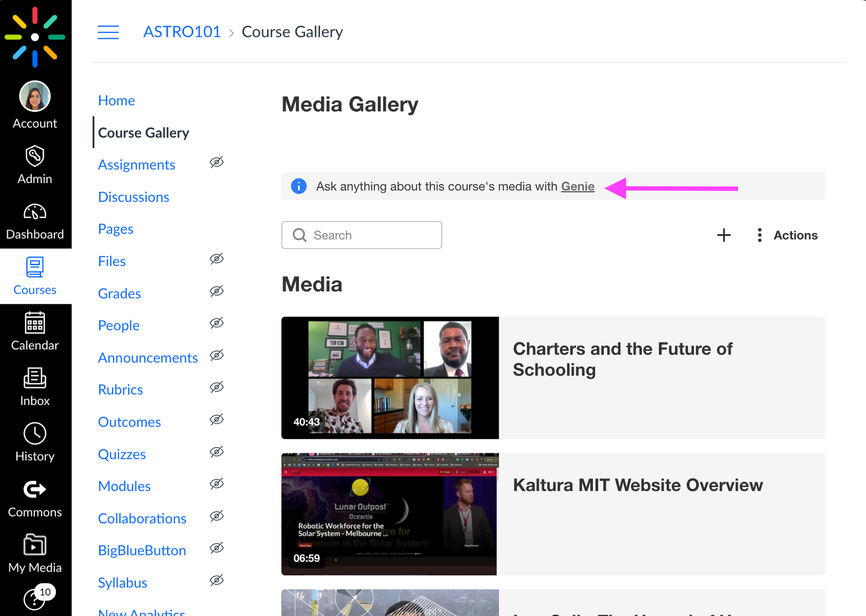The height and width of the screenshot is (616, 866).
Task: Follow the Genie link in info banner
Action: pyautogui.click(x=577, y=186)
